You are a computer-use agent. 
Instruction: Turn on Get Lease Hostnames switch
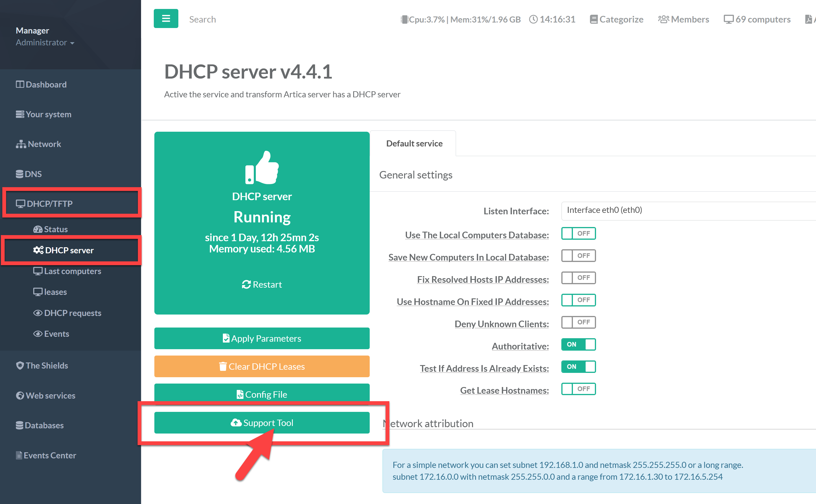click(578, 389)
